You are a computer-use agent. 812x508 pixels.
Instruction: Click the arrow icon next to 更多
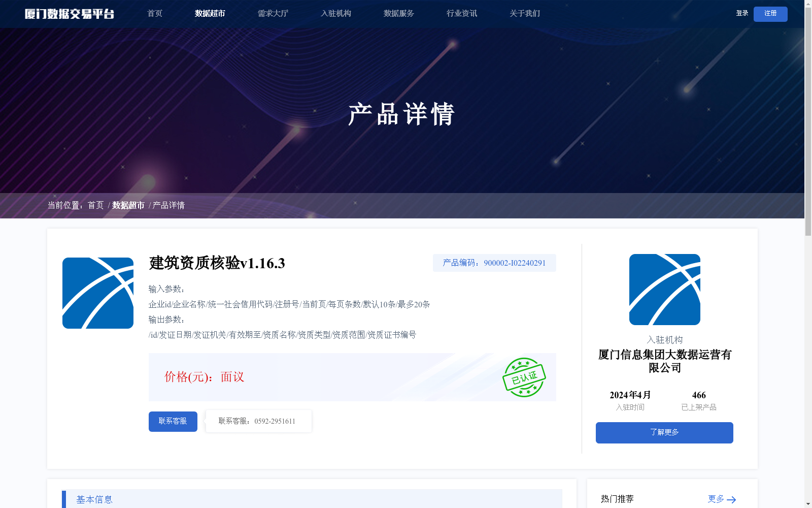click(x=731, y=500)
